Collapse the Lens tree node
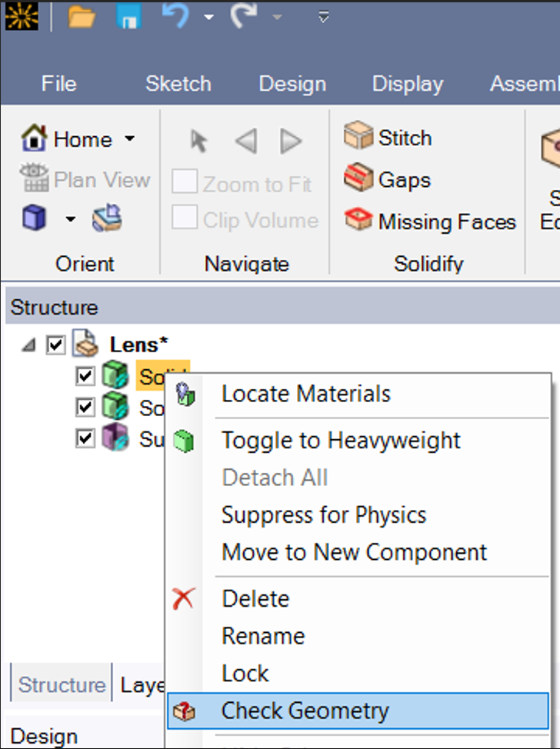560x749 pixels. tap(28, 345)
